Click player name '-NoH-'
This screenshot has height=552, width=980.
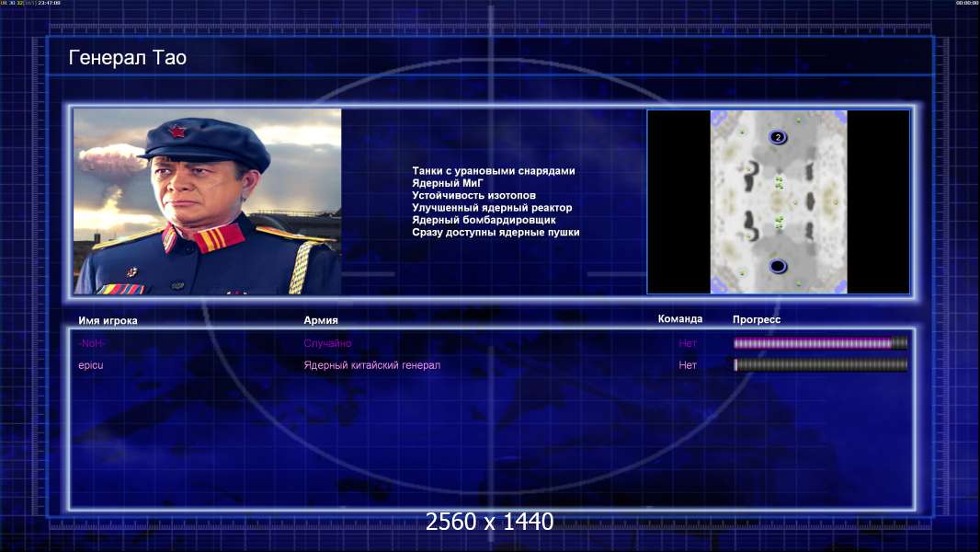[x=92, y=343]
